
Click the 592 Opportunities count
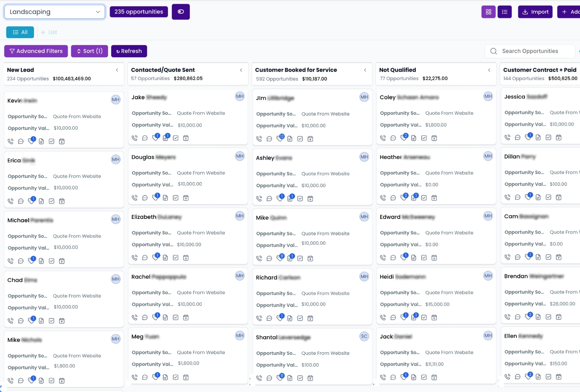click(277, 79)
